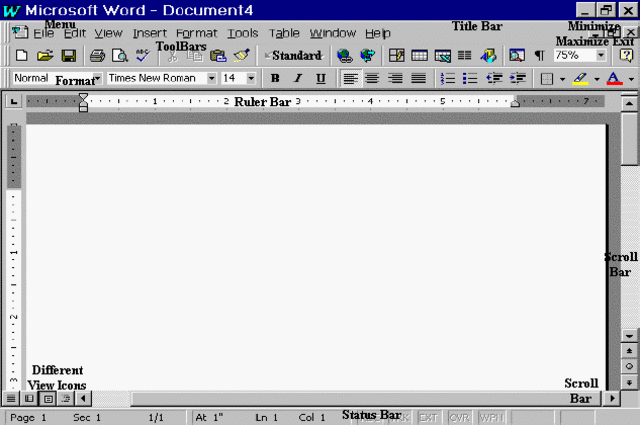
Task: Click the Office Assistant help icon
Action: tap(626, 55)
